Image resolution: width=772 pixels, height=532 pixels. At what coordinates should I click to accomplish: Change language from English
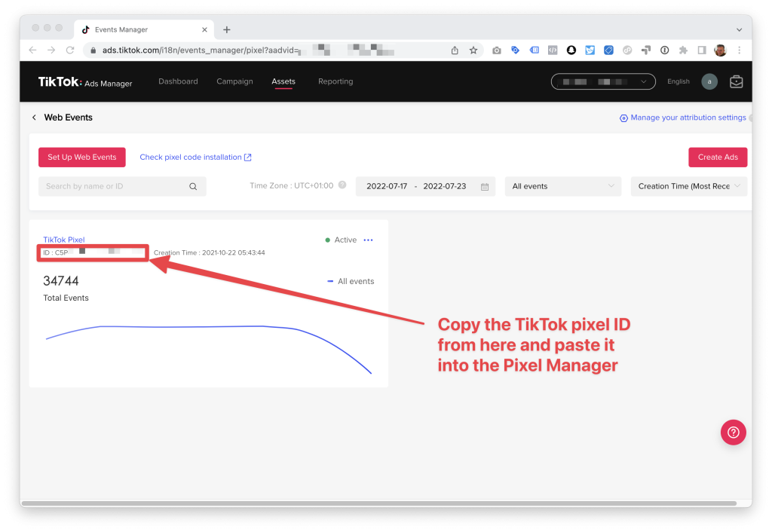coord(678,81)
